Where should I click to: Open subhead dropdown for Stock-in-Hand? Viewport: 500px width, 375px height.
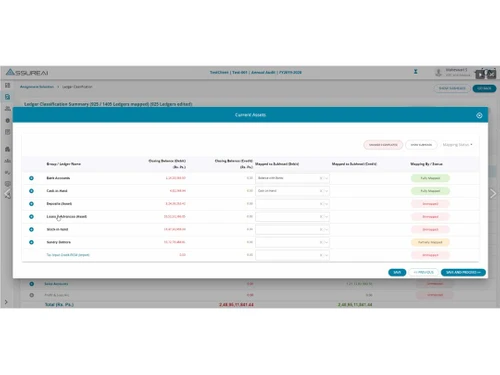click(x=327, y=229)
